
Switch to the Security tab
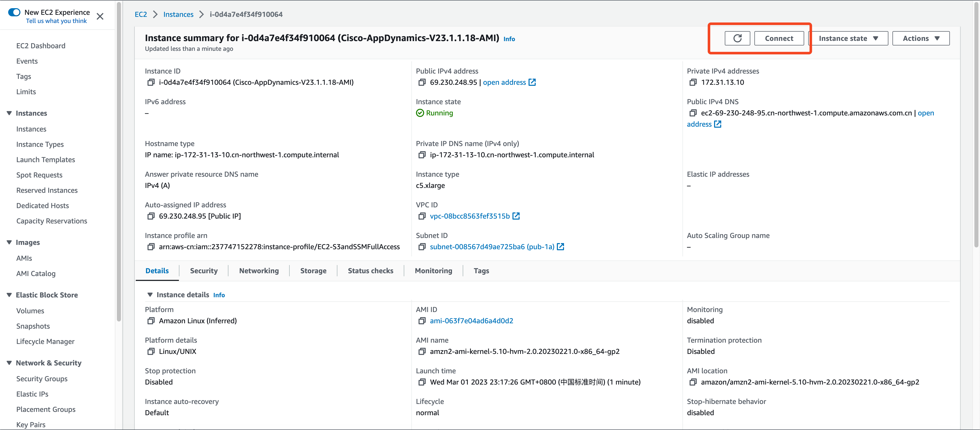(x=204, y=271)
